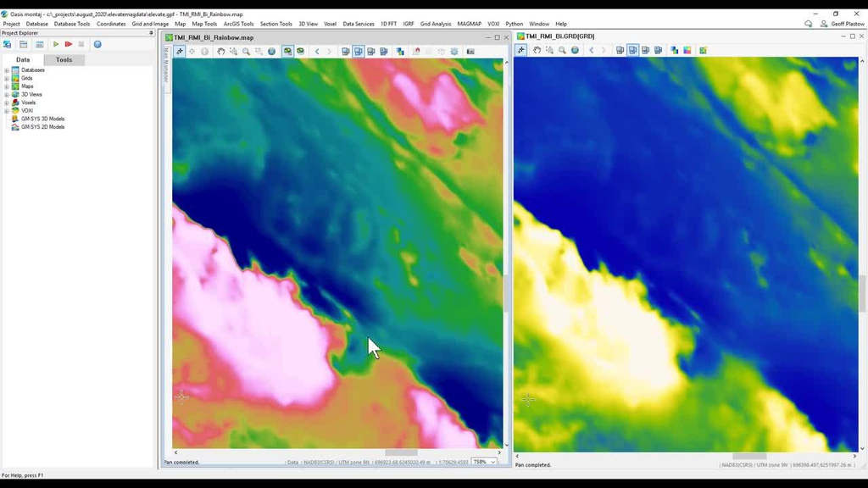Click the GRD window vertical scrollbar thumb
Image resolution: width=868 pixels, height=488 pixels.
pos(862,292)
